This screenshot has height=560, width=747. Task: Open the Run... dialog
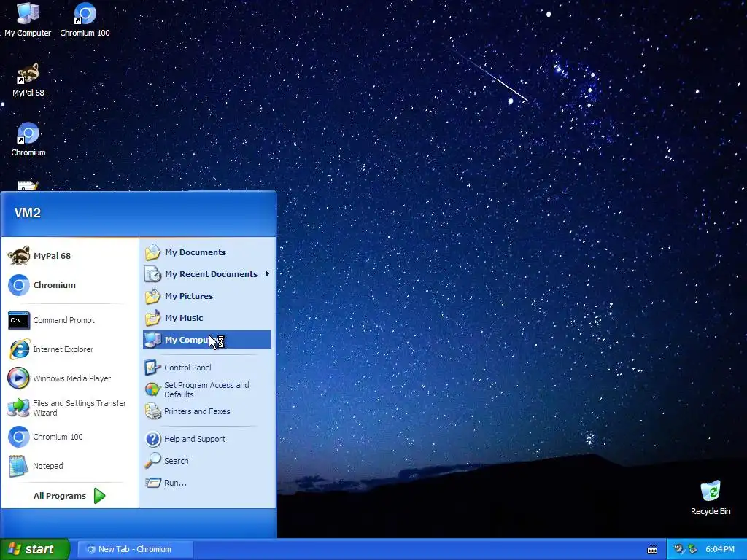(x=207, y=483)
